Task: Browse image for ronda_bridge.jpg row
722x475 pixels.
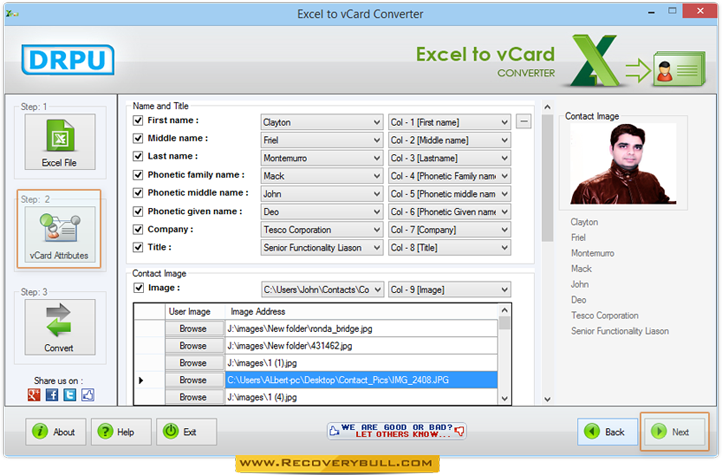Action: coord(194,329)
